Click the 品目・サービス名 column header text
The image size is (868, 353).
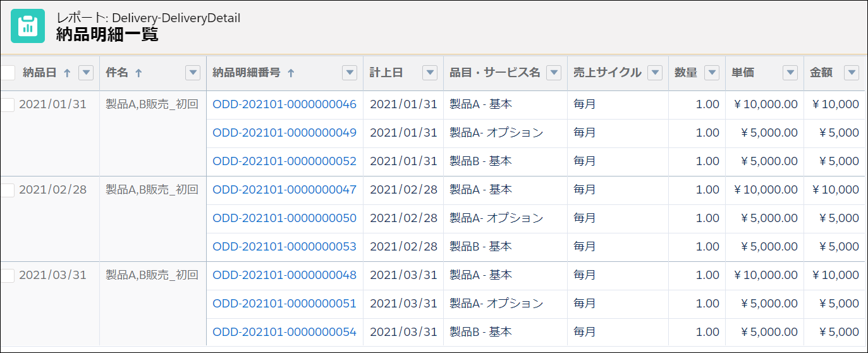pyautogui.click(x=495, y=73)
